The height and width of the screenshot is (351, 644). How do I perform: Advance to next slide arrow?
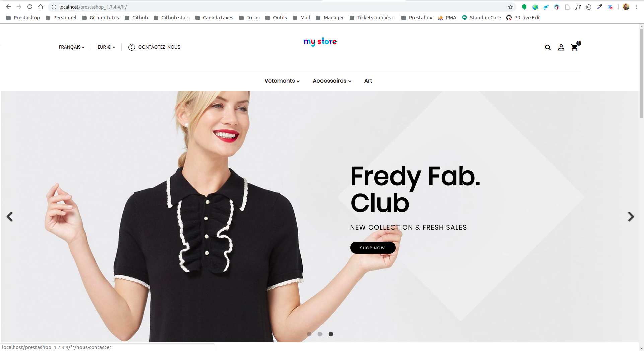point(631,217)
